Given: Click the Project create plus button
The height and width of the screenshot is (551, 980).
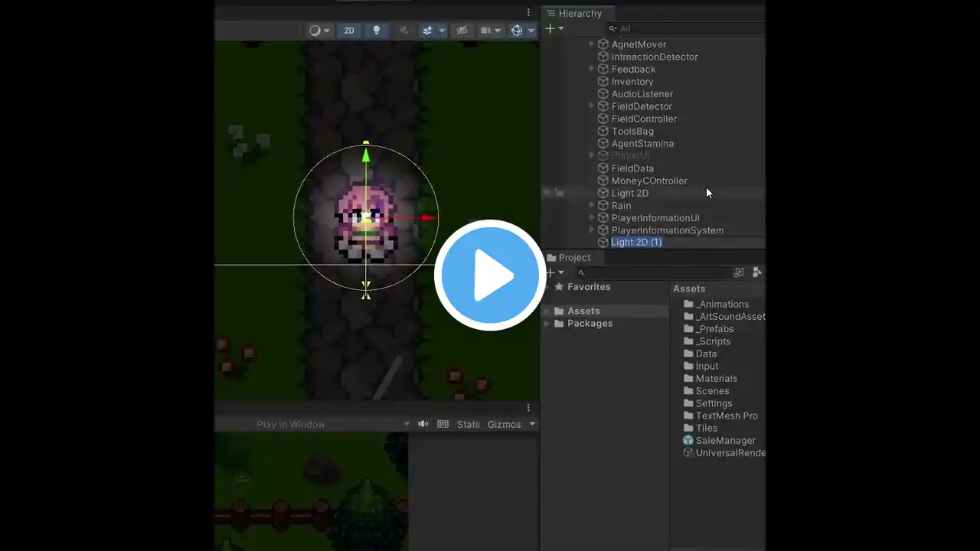Looking at the screenshot, I should [550, 272].
